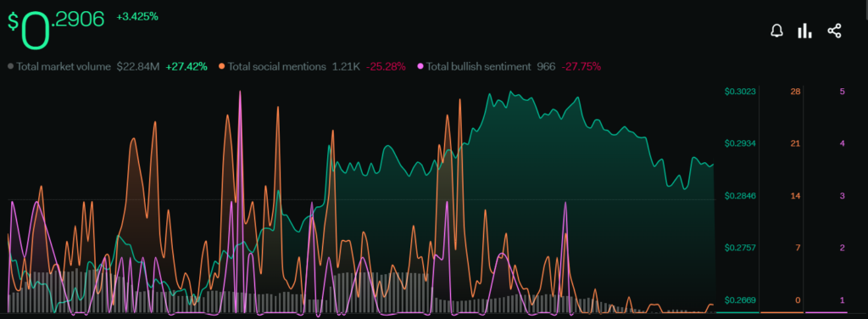Viewport: 868px width, 319px height.
Task: Click the orange social mentions legend dot
Action: click(x=222, y=66)
